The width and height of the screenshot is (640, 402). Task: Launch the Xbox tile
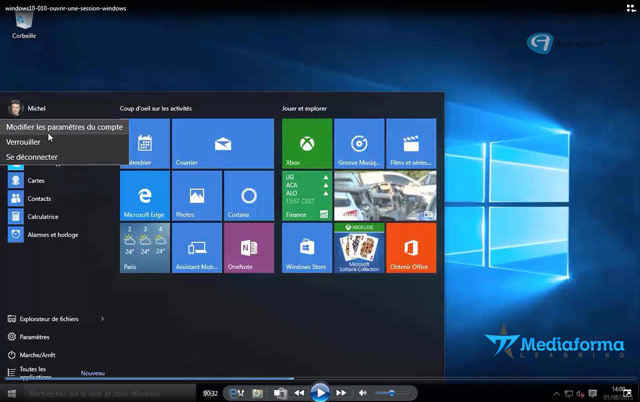point(307,143)
